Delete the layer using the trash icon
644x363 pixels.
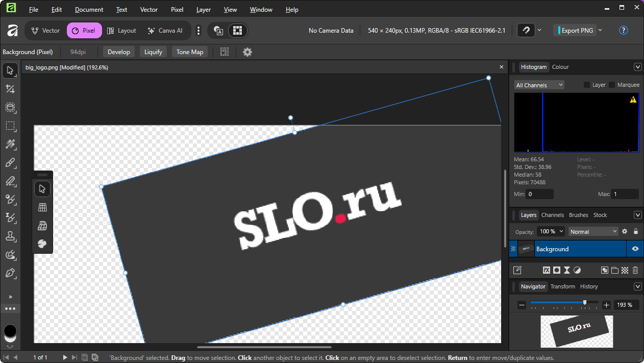pyautogui.click(x=635, y=270)
